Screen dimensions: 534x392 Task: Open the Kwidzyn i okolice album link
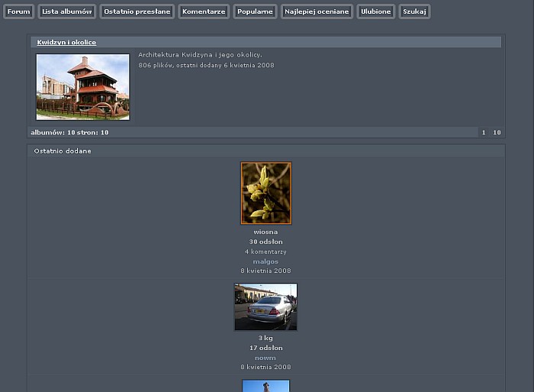click(66, 43)
